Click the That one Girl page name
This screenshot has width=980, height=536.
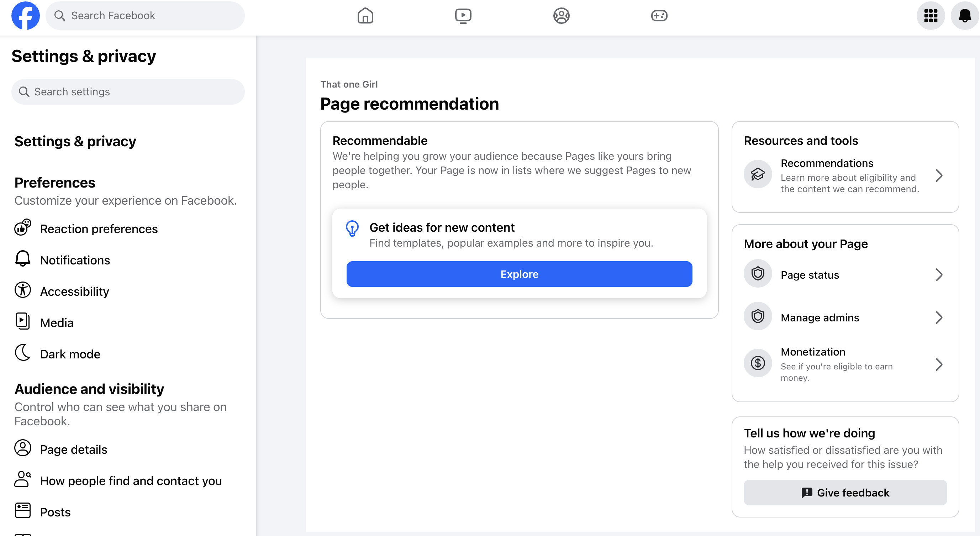coord(349,84)
